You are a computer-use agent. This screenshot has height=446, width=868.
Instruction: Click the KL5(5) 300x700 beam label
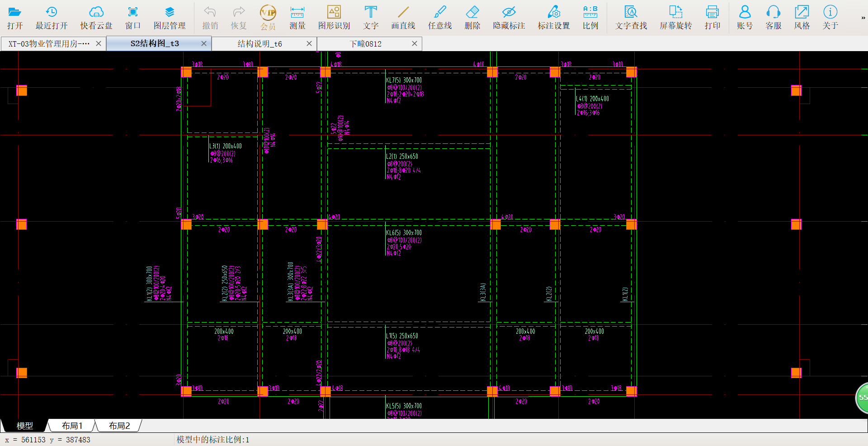coord(404,406)
